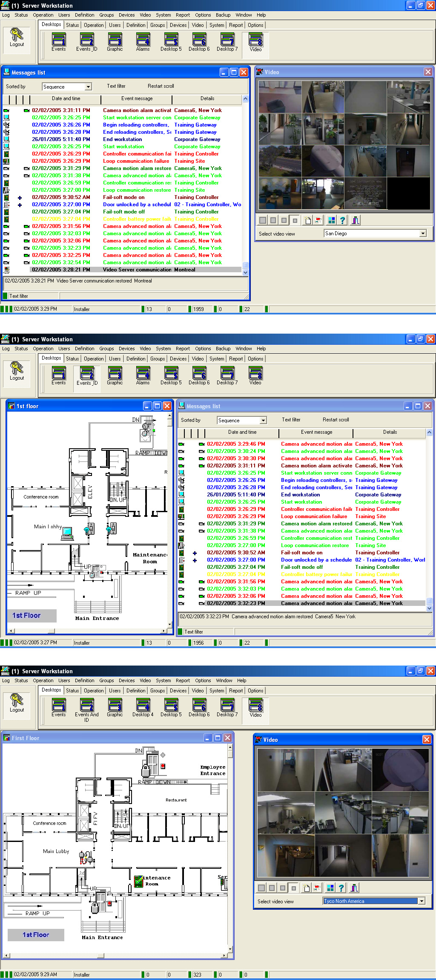Click feed showing a person at a doorway in San Diego view
436x980 pixels.
click(323, 193)
